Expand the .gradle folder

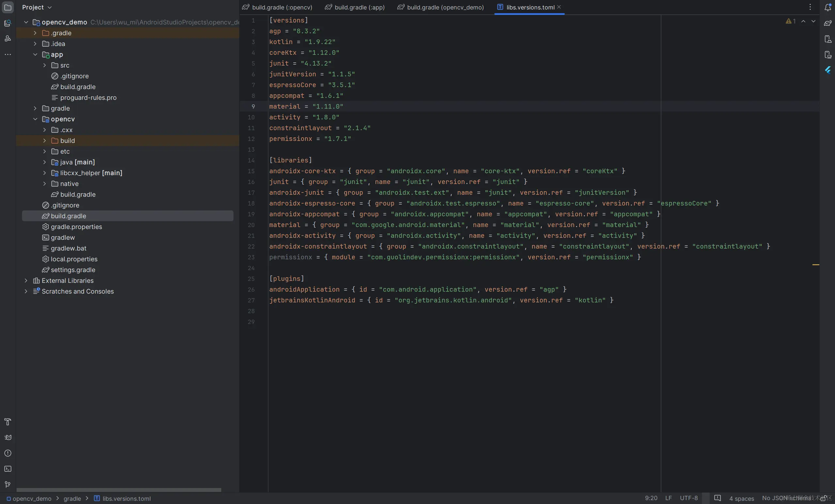pos(35,33)
